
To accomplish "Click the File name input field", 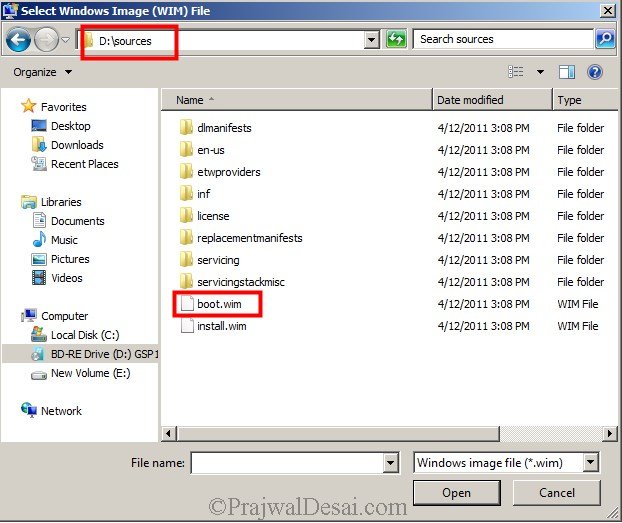I will pyautogui.click(x=288, y=463).
